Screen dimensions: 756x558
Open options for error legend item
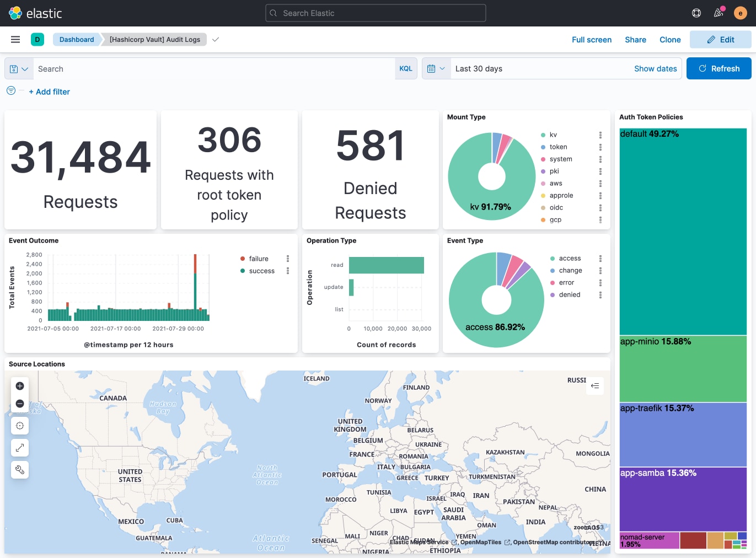[x=600, y=283]
